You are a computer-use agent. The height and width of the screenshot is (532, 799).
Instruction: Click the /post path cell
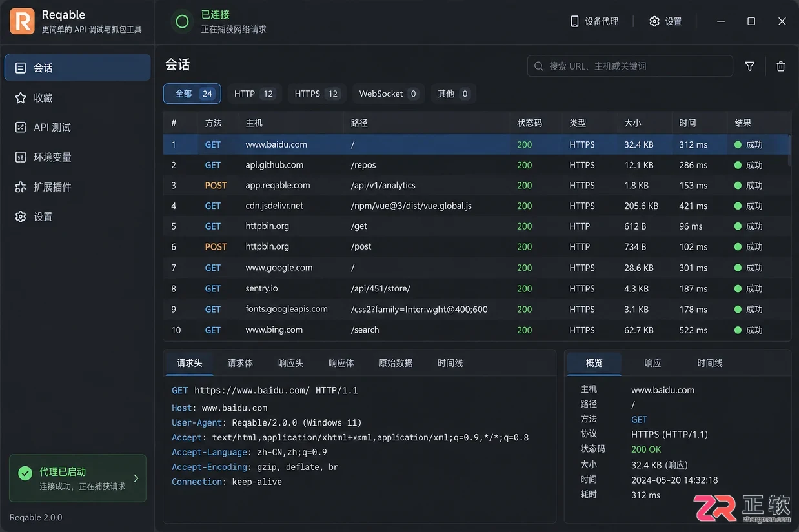(361, 246)
